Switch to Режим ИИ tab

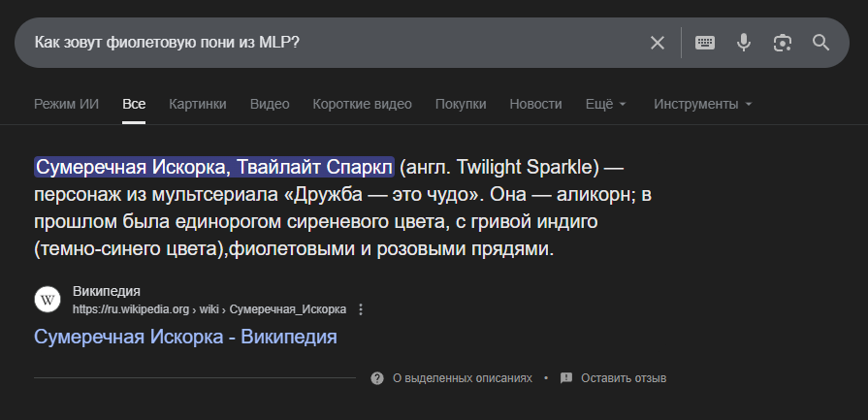coord(66,104)
